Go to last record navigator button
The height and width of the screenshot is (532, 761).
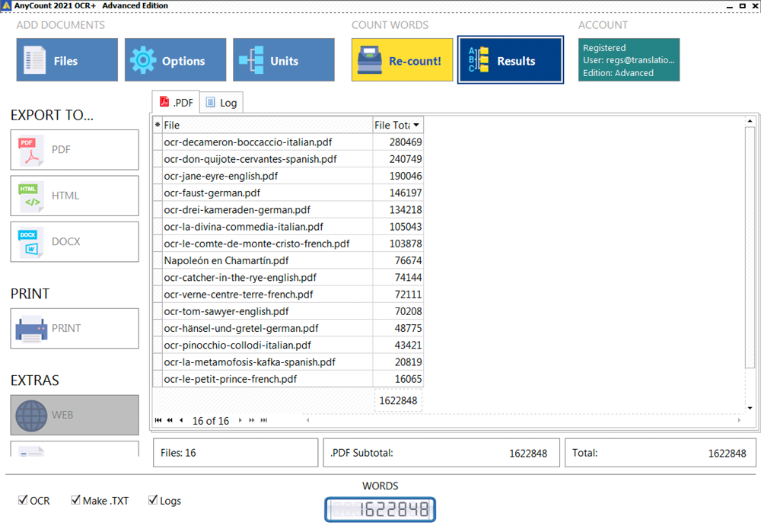point(263,420)
